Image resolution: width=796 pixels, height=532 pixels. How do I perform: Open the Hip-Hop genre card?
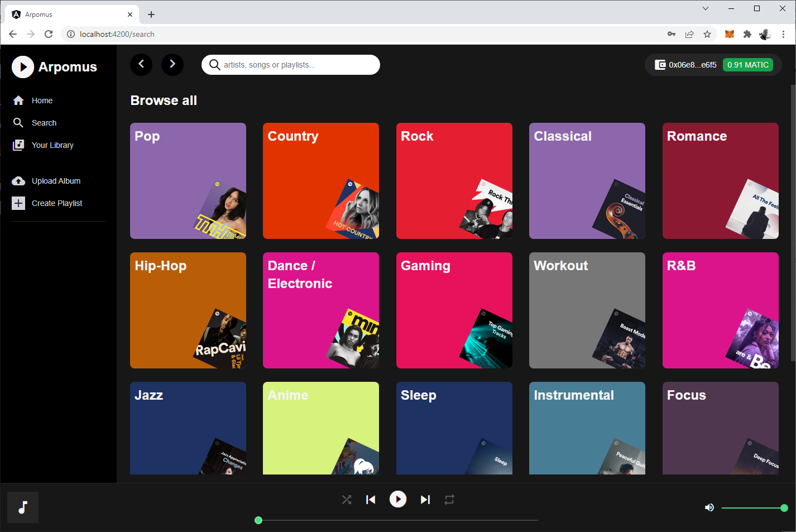click(188, 310)
